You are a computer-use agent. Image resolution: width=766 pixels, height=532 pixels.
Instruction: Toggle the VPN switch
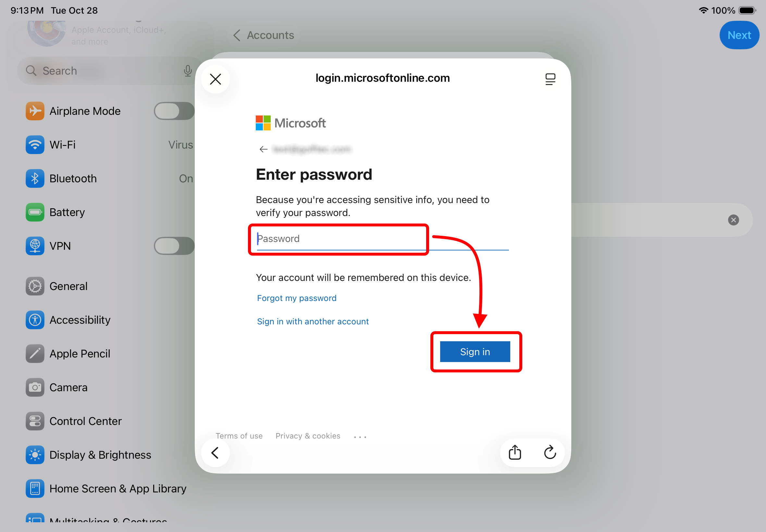(174, 246)
